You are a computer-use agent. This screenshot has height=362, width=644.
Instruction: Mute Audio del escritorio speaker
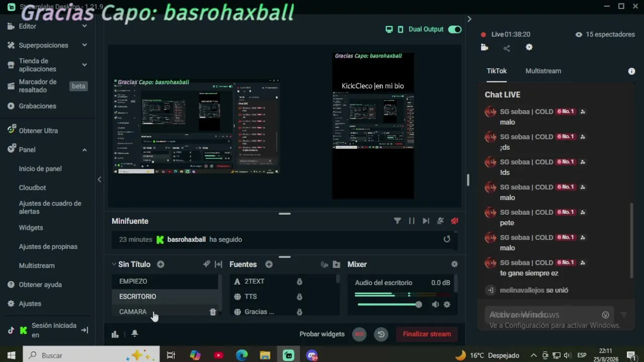pos(435,305)
